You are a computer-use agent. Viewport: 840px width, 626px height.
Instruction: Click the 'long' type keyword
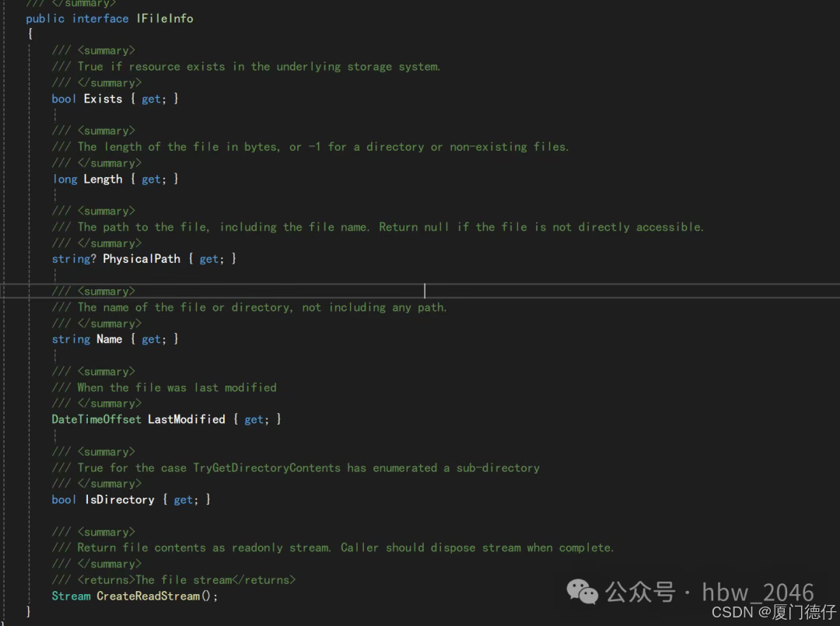pos(65,180)
